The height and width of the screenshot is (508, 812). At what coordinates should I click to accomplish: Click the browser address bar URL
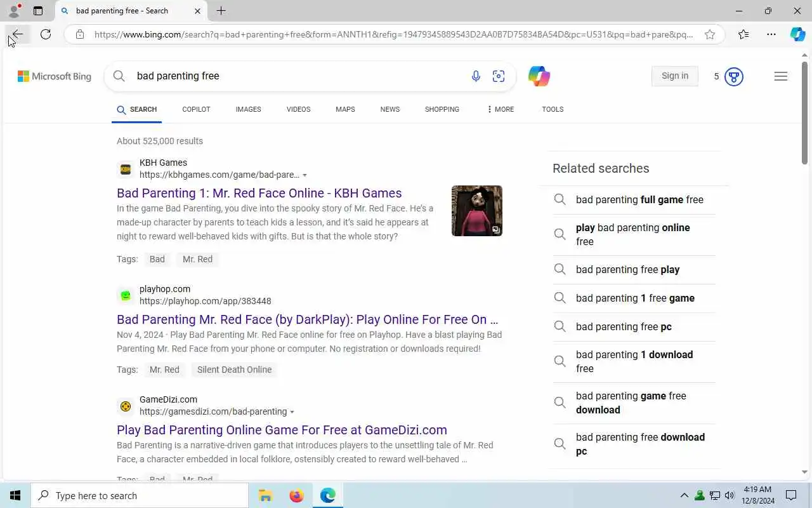(x=393, y=34)
